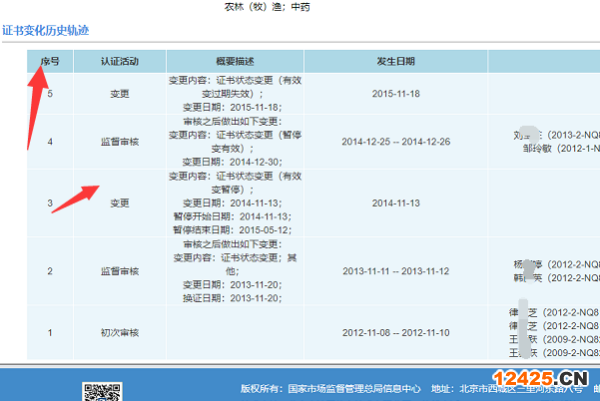The width and height of the screenshot is (600, 401).
Task: Select the 序号 column header
Action: pos(49,61)
